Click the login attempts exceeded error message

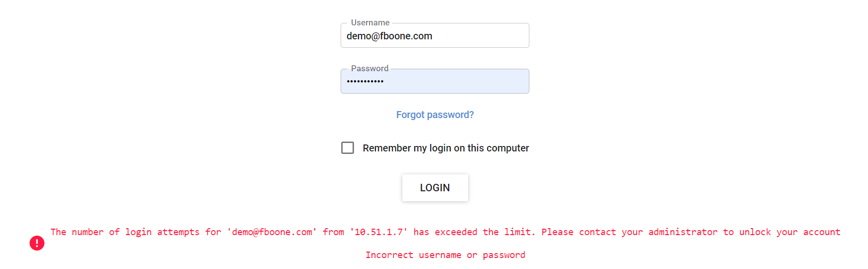[x=445, y=232]
